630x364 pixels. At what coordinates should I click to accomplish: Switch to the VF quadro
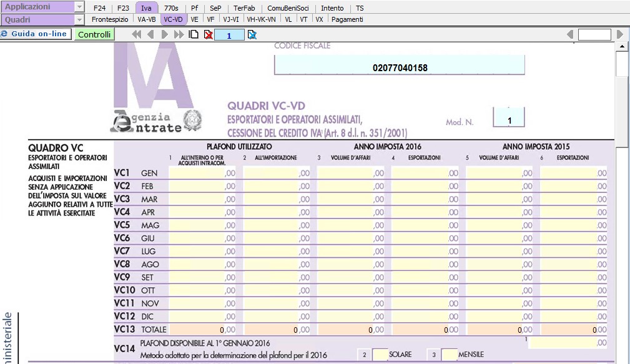(x=210, y=19)
